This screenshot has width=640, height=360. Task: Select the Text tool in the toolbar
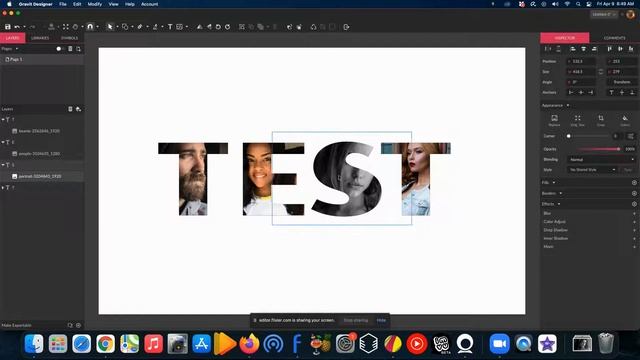point(170,27)
